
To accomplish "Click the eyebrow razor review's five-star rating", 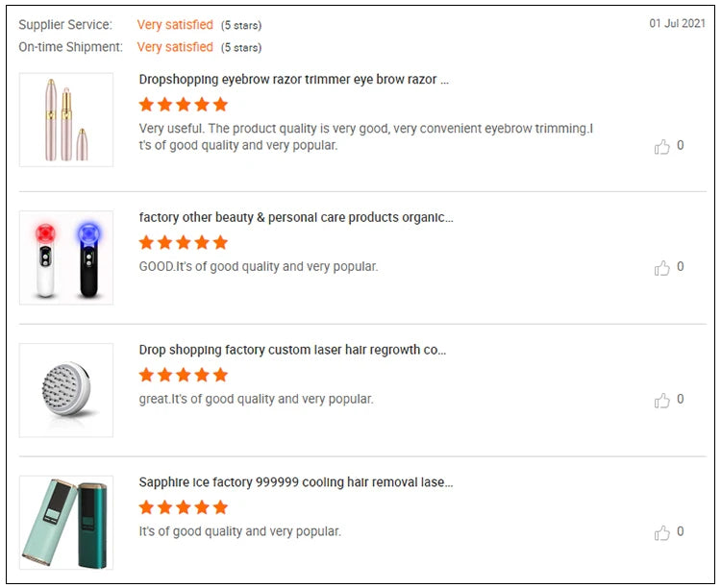I will [x=184, y=105].
